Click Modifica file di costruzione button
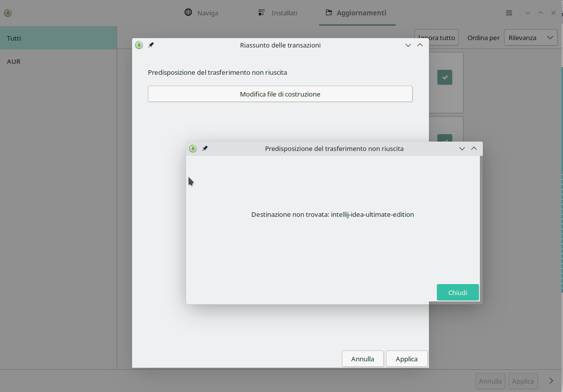The image size is (563, 392). point(280,94)
